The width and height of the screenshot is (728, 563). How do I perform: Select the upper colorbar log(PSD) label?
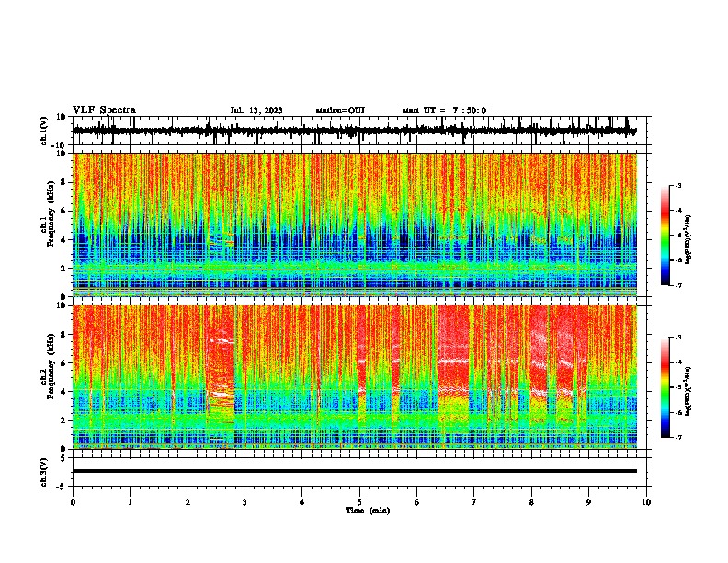pos(688,239)
